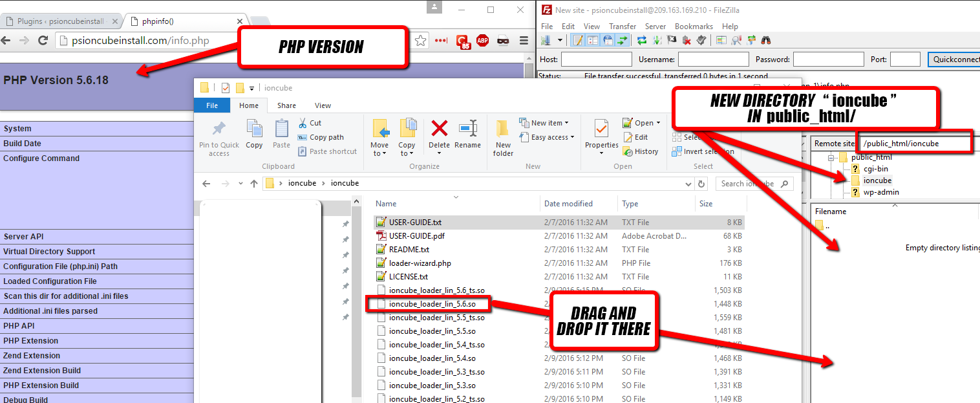
Task: Toggle synchronized browsing in FileZilla
Action: tap(751, 40)
